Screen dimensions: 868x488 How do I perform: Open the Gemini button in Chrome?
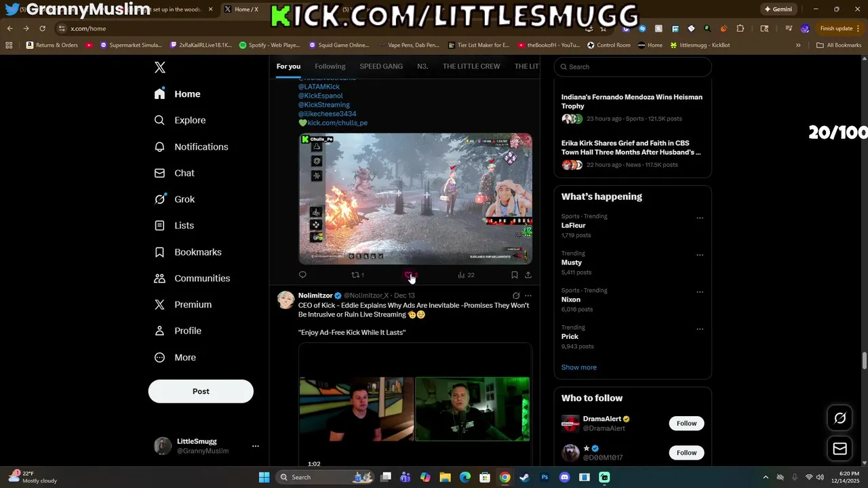tap(778, 9)
